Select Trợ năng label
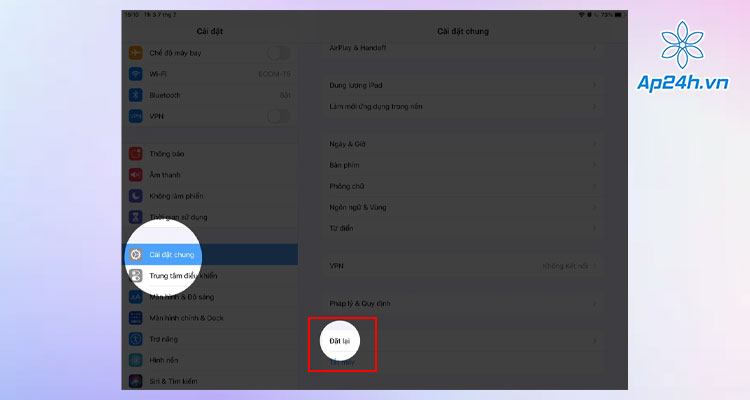The width and height of the screenshot is (750, 400). [164, 339]
